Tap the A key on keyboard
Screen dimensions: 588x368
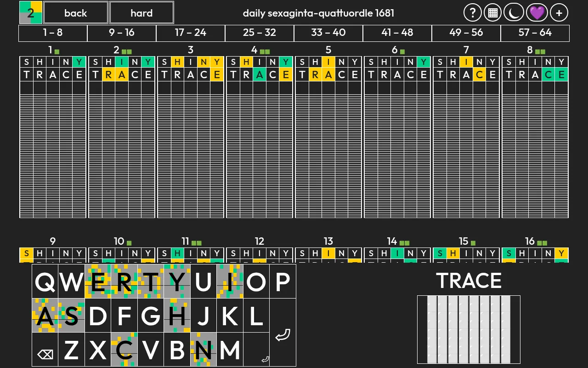[45, 316]
